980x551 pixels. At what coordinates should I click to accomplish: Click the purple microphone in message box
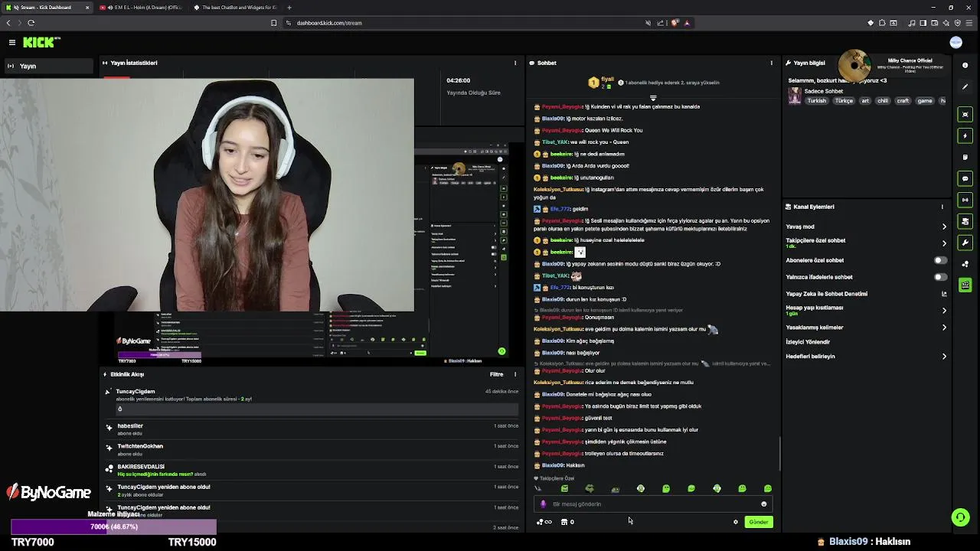pyautogui.click(x=544, y=504)
